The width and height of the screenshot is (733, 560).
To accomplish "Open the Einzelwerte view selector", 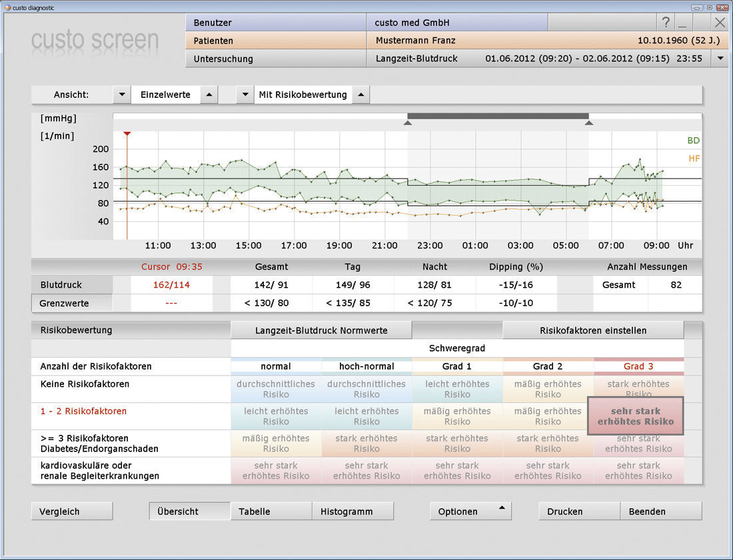I will [209, 95].
